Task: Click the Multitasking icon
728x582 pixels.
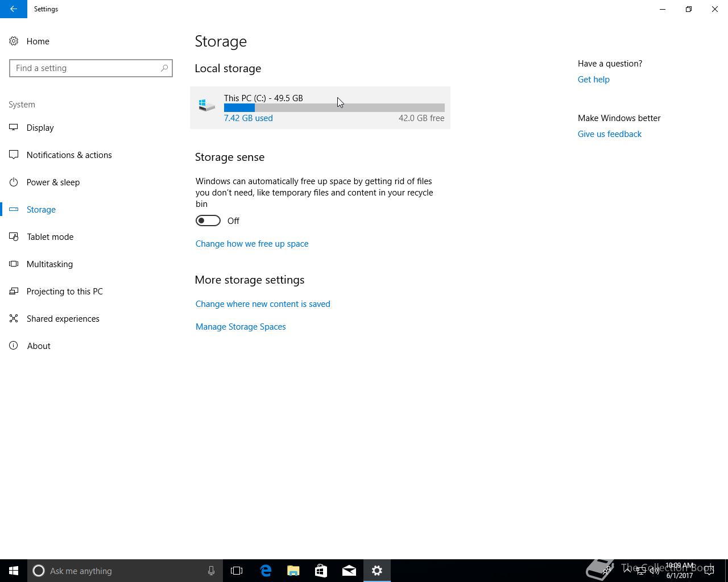Action: tap(14, 264)
